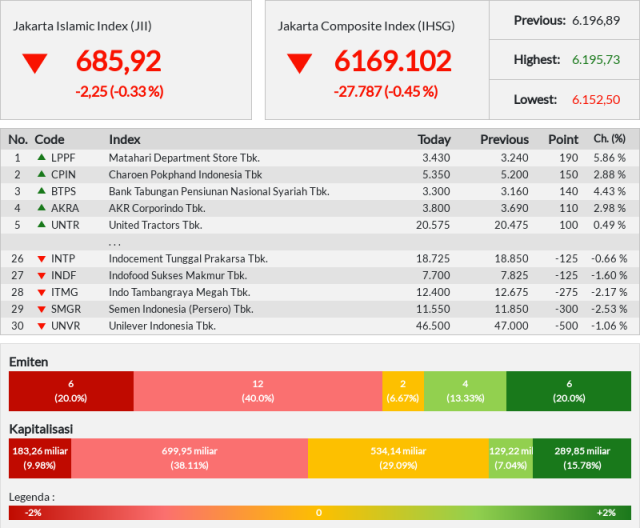Click the +2% end of legend gradient
The width and height of the screenshot is (640, 528).
click(607, 513)
